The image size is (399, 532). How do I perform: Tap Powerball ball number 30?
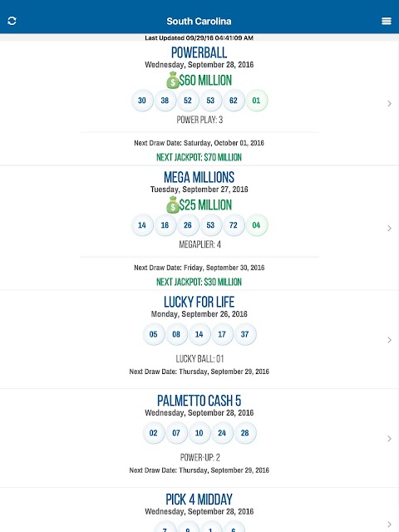(142, 101)
